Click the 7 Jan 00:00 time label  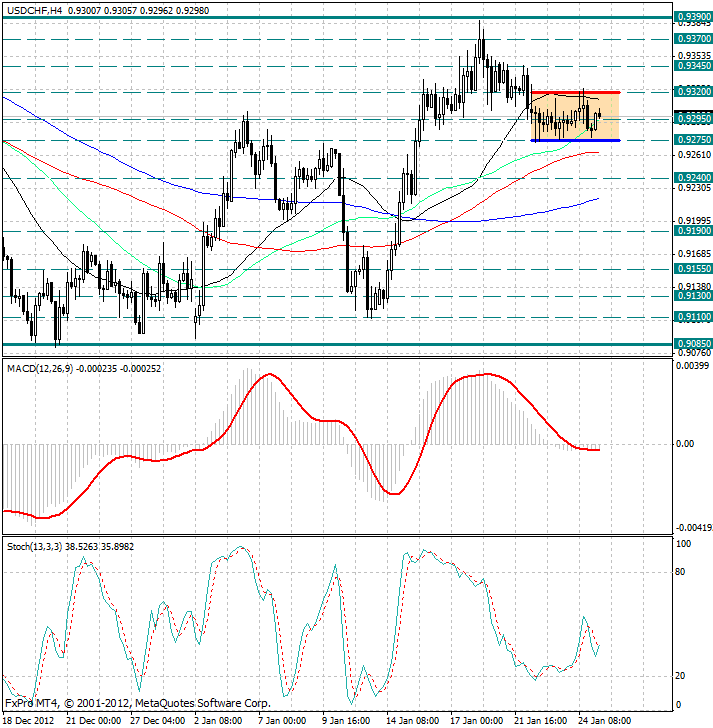[282, 721]
